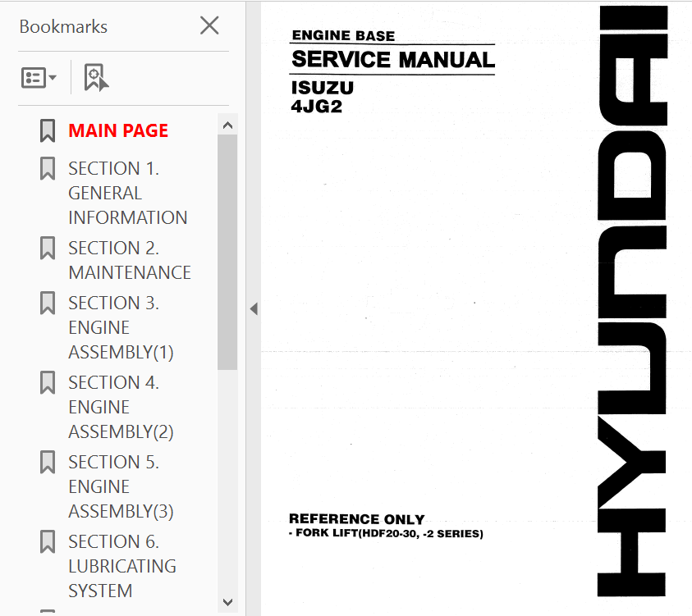692x616 pixels.
Task: Click bookmark icon beside Section 2
Action: point(48,248)
